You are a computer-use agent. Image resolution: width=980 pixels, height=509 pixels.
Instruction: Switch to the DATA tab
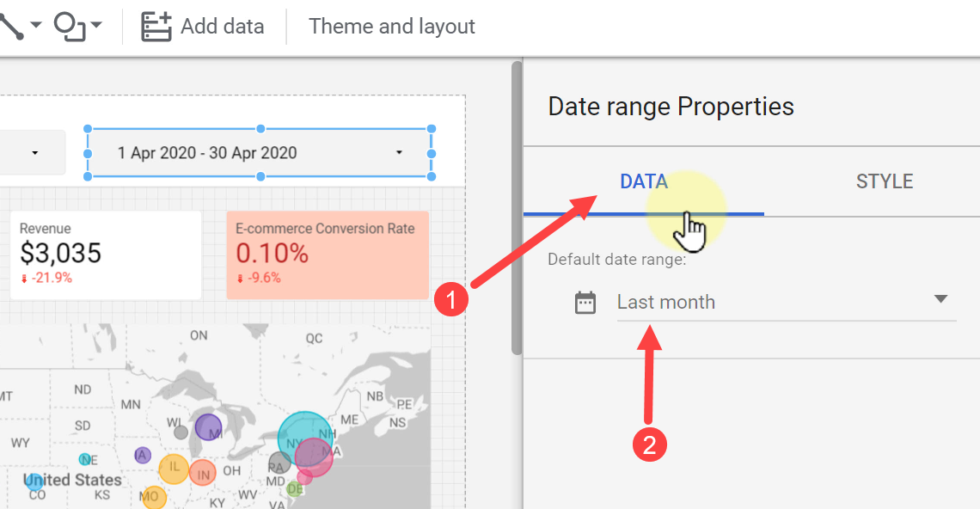tap(644, 181)
